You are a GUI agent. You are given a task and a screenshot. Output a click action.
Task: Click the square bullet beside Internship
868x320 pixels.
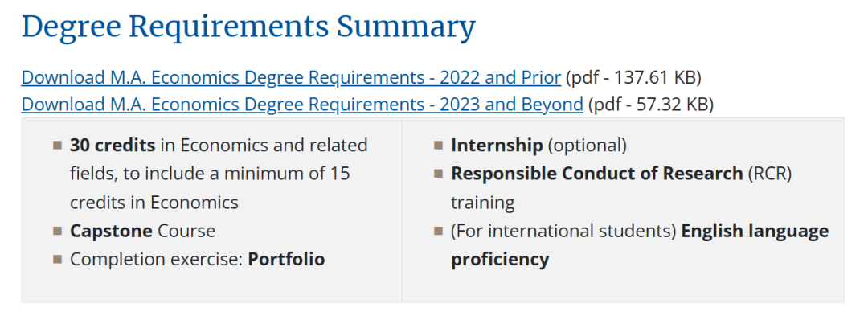[439, 146]
